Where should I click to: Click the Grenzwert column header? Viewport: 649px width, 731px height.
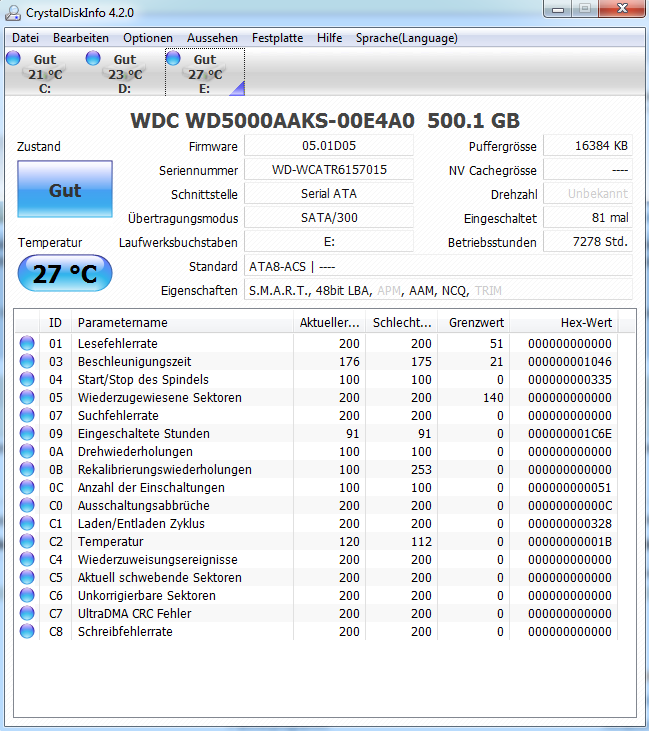[474, 323]
